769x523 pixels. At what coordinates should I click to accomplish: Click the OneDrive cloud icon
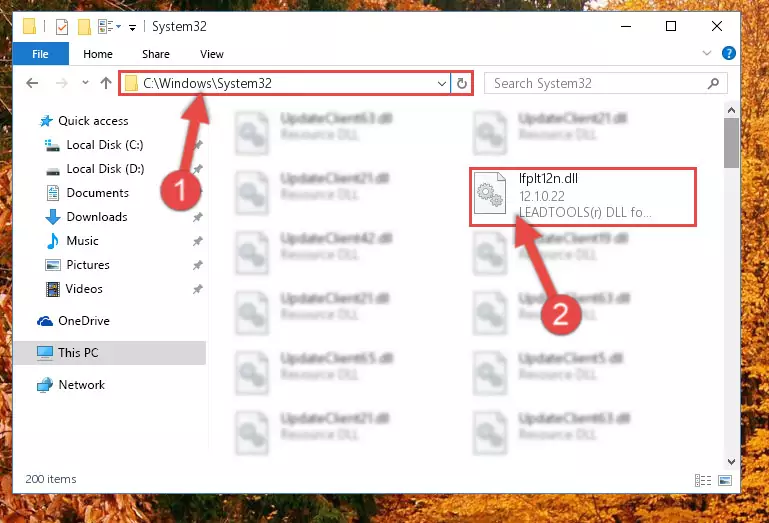45,321
